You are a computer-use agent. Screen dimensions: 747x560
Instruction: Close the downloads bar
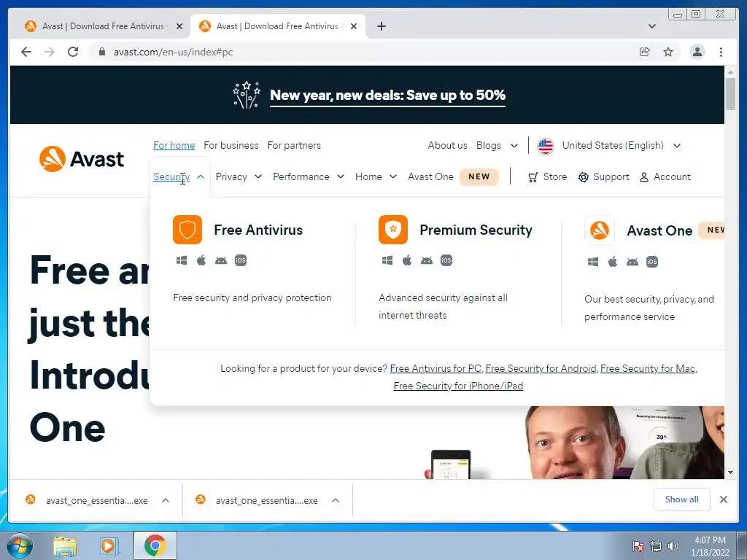click(x=723, y=499)
